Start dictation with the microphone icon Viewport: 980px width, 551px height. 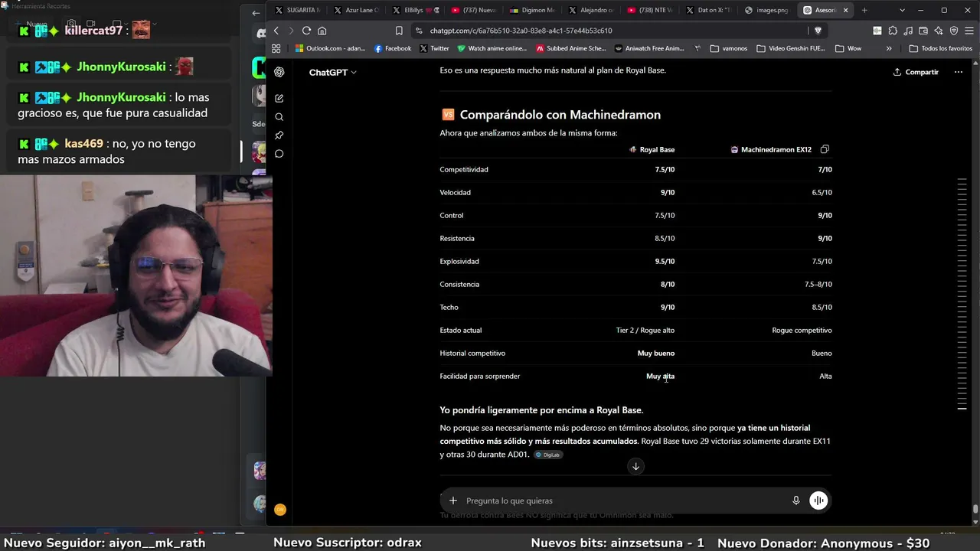coord(796,500)
